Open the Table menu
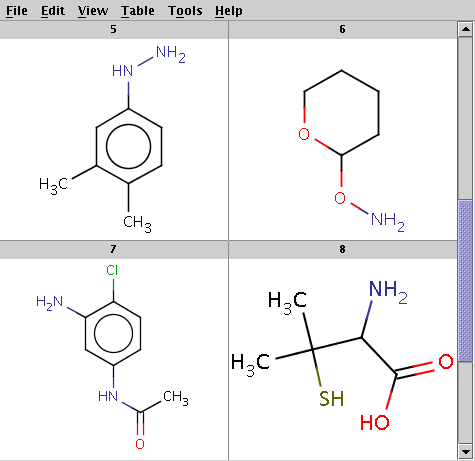The image size is (475, 461). 138,11
